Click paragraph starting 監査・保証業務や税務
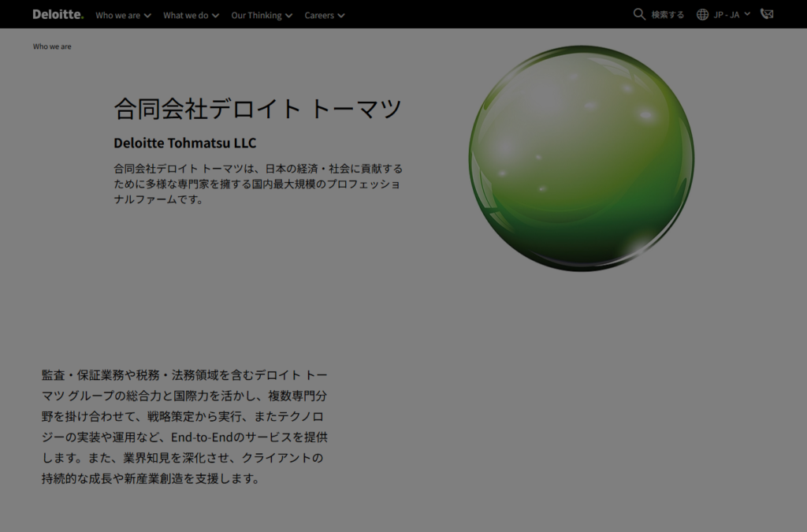807x532 pixels. pyautogui.click(x=184, y=426)
